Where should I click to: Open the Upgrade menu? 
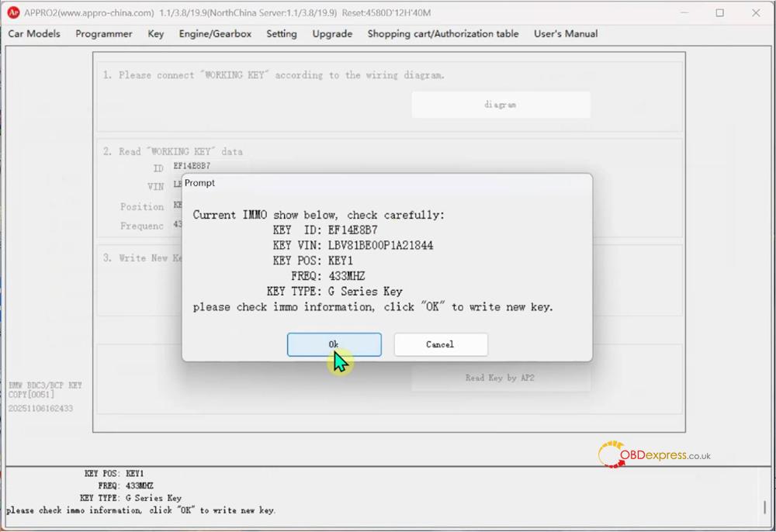coord(332,34)
